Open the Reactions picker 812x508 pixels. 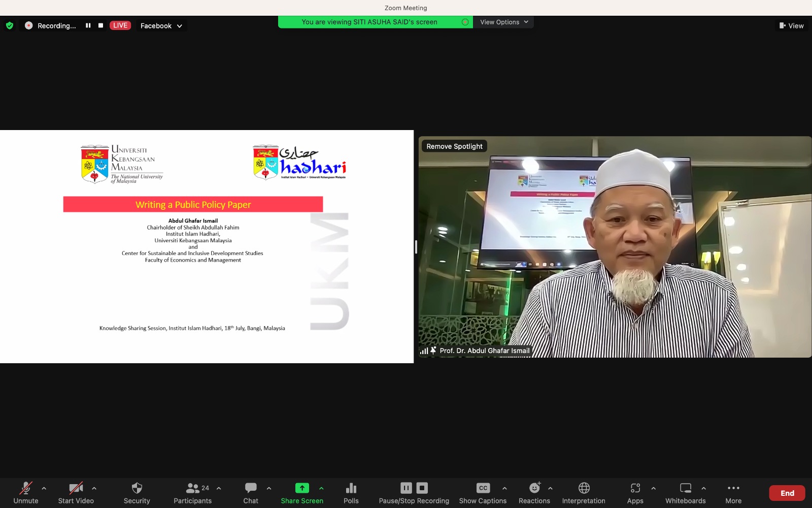[534, 493]
